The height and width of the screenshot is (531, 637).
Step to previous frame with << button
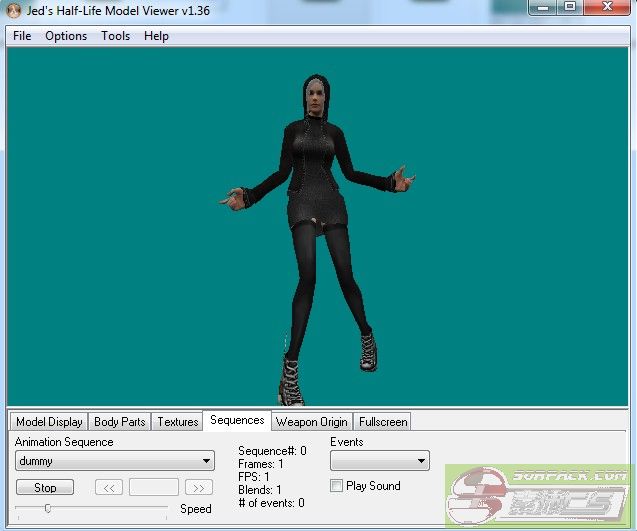109,488
